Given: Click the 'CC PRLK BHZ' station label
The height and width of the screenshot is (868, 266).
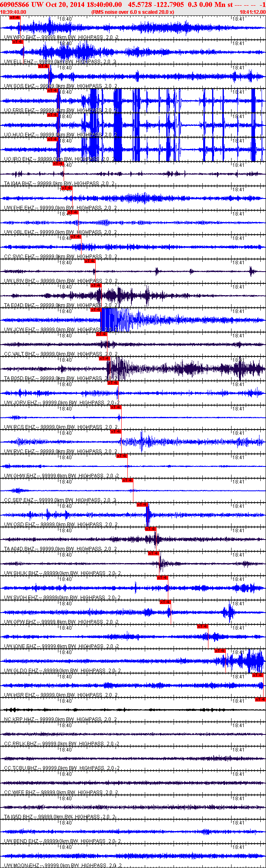Looking at the screenshot, I should (x=20, y=744).
